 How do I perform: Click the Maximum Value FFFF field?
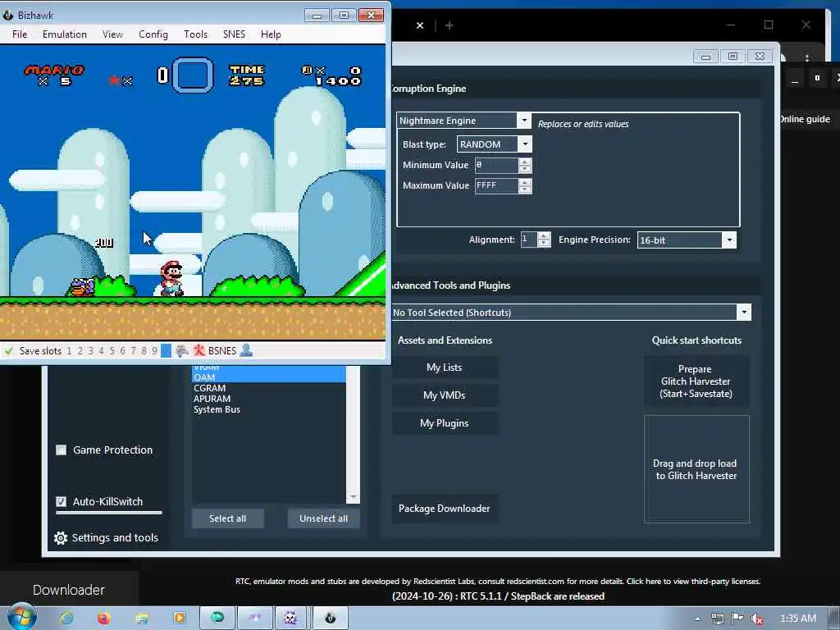pos(496,185)
